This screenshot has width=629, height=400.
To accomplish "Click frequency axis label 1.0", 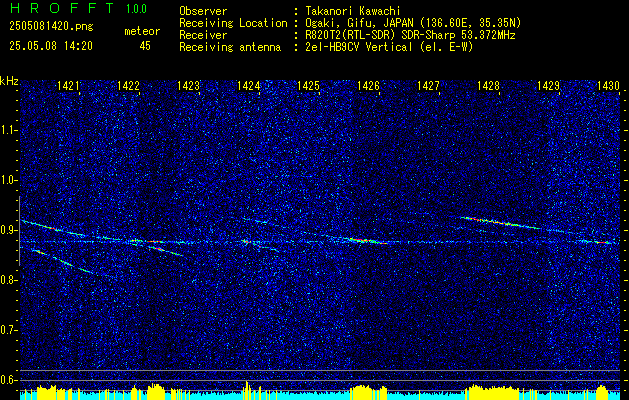I will pyautogui.click(x=8, y=180).
